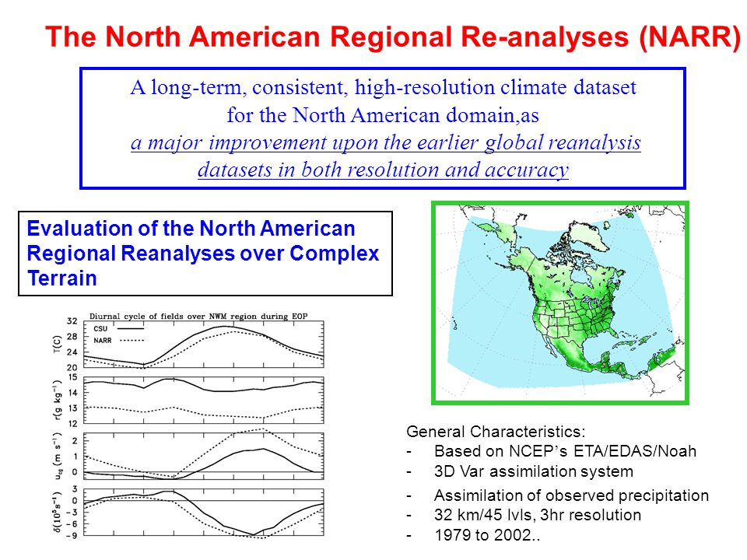
Task: Select the line 'A long-term, consistent, high-resolution climate dataset'
Action: click(x=383, y=88)
